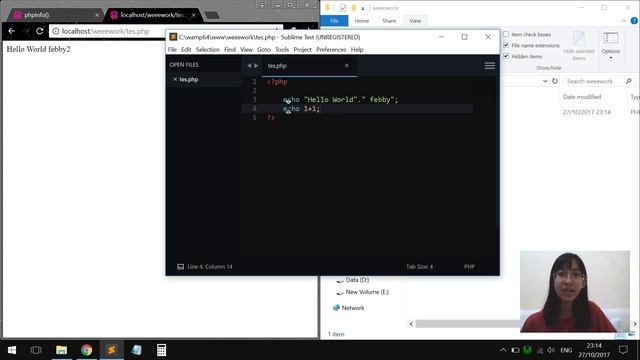The height and width of the screenshot is (360, 640).
Task: Click the closing ?> tag on line 5
Action: 271,118
